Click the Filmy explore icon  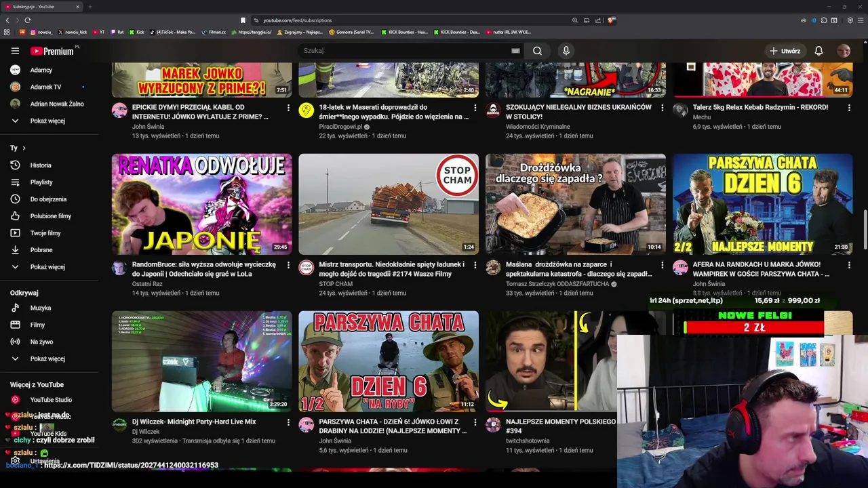tap(15, 325)
